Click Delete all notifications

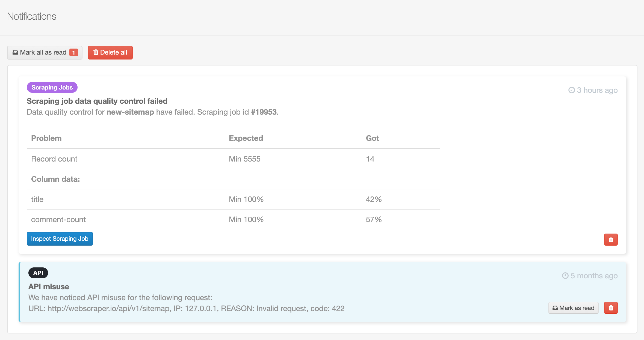(110, 52)
